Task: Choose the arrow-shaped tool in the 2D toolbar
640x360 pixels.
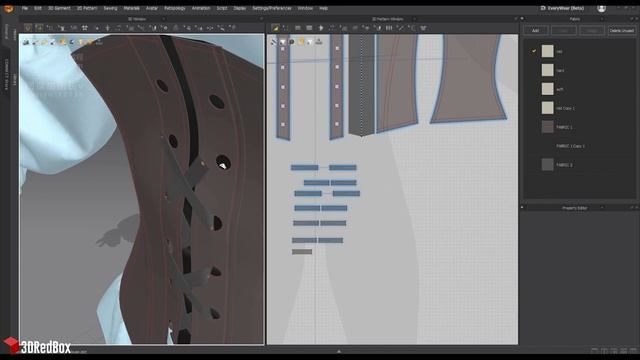Action: [321, 28]
